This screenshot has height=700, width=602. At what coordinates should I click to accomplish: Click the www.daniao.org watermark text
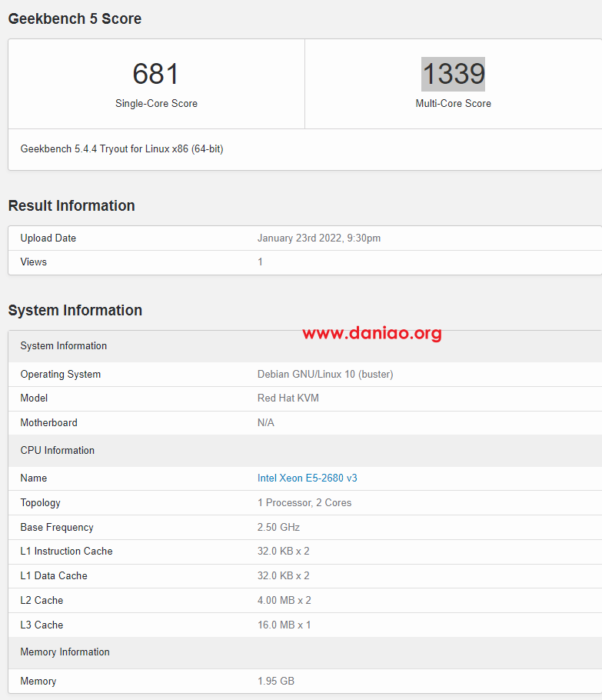pos(371,333)
